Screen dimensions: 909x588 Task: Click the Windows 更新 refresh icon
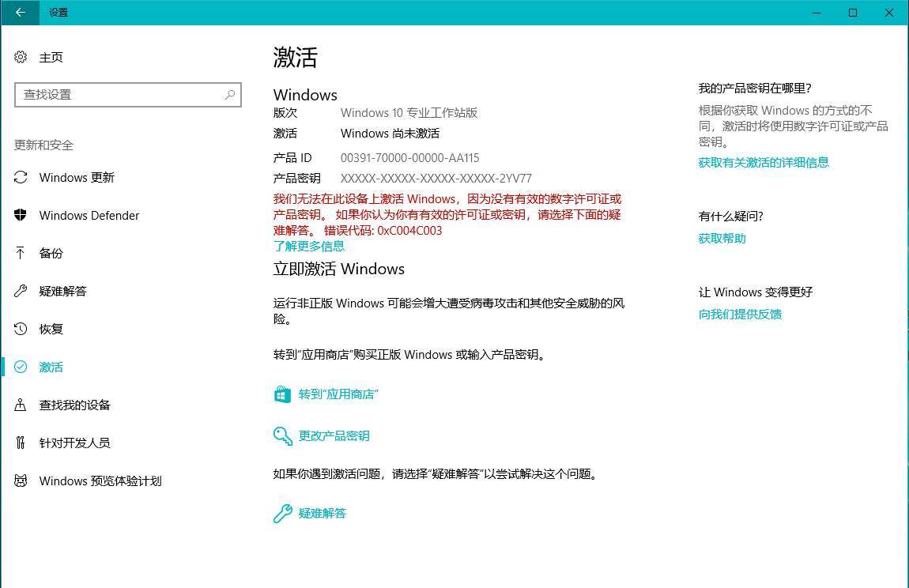point(21,177)
